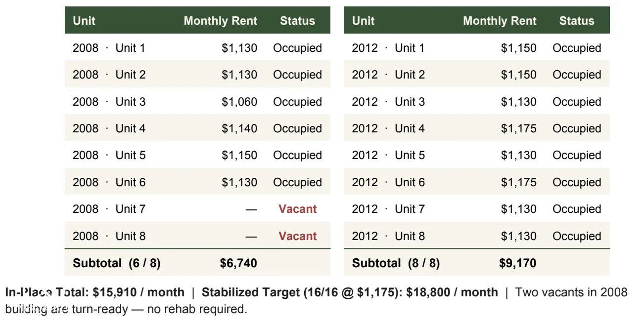The width and height of the screenshot is (644, 325).
Task: Select the Subtotal (8 / 8) label
Action: 396,263
